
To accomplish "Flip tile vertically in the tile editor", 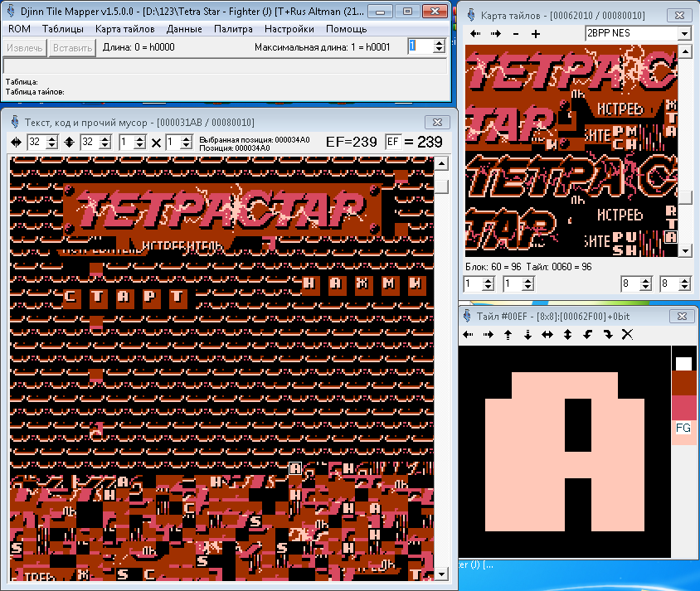I will coord(567,335).
